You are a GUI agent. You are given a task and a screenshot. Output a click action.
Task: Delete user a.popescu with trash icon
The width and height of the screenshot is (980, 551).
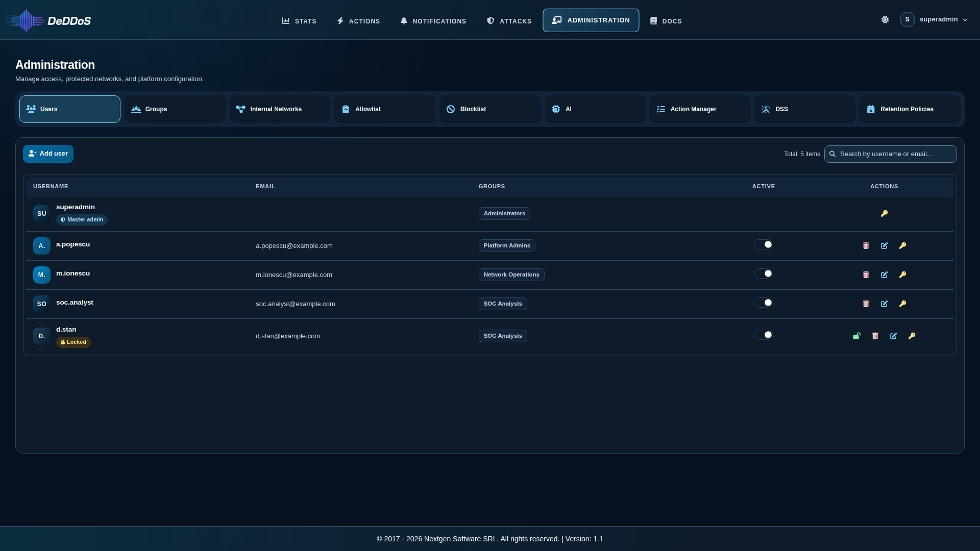point(866,246)
